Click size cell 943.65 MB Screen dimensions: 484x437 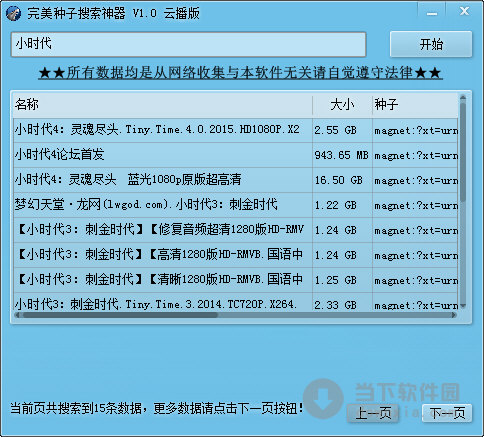[341, 155]
